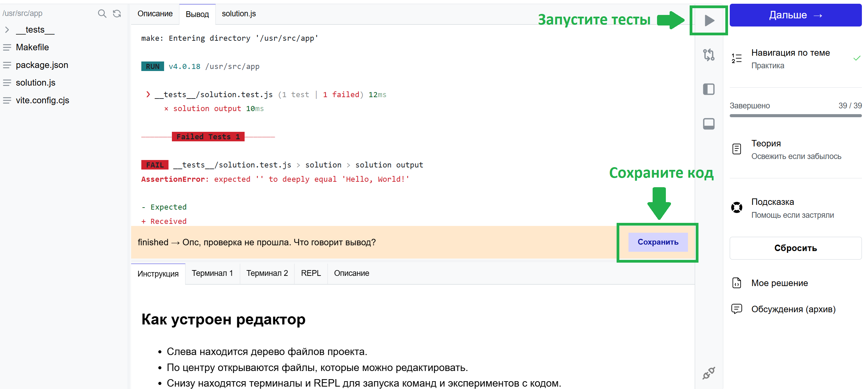Run the tests with the play icon
Viewport: 868px width, 389px height.
point(709,20)
